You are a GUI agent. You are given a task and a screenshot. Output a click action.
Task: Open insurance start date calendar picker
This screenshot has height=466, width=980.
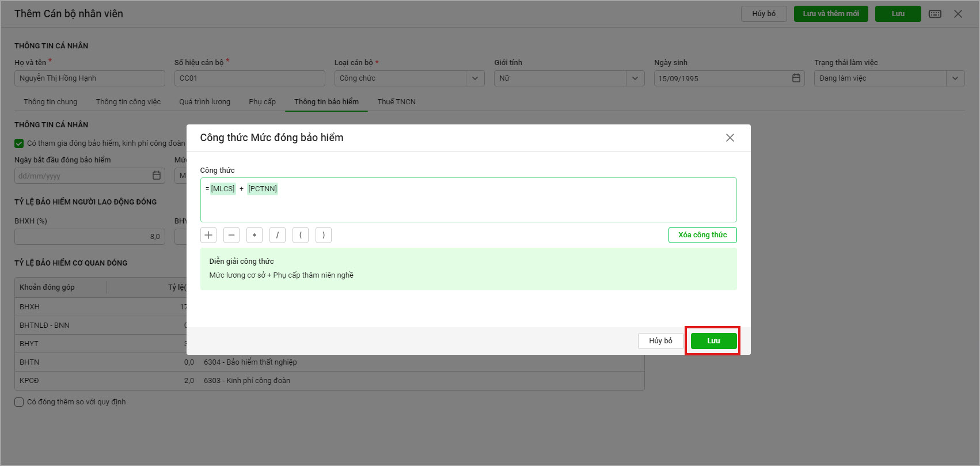coord(157,176)
